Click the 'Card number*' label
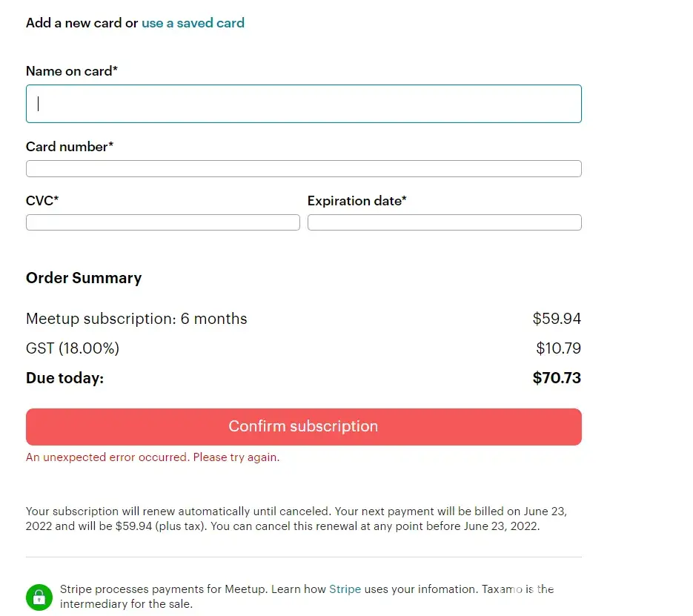The height and width of the screenshot is (616, 693). 70,147
